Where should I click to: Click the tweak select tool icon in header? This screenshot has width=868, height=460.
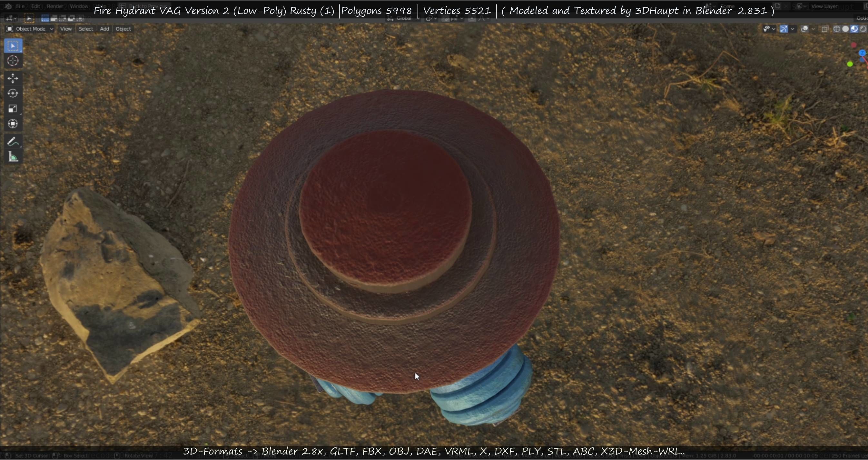29,18
